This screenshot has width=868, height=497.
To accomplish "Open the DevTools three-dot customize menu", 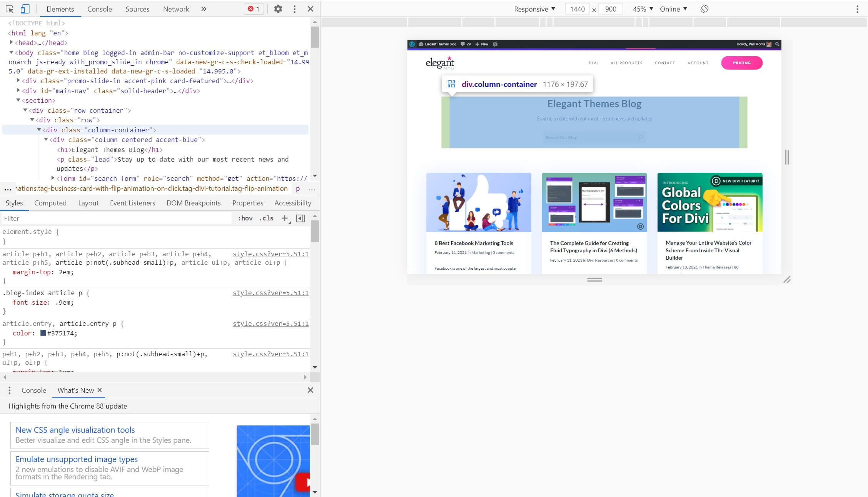I will click(x=294, y=8).
